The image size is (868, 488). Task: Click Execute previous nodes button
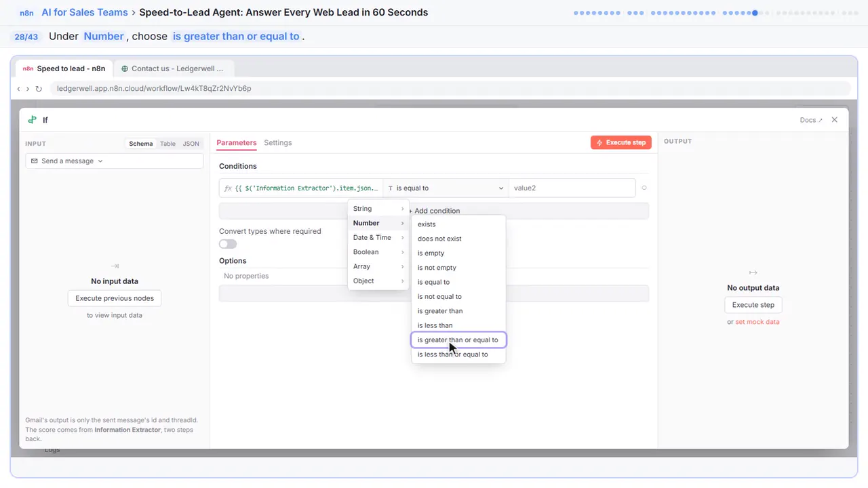(x=115, y=298)
